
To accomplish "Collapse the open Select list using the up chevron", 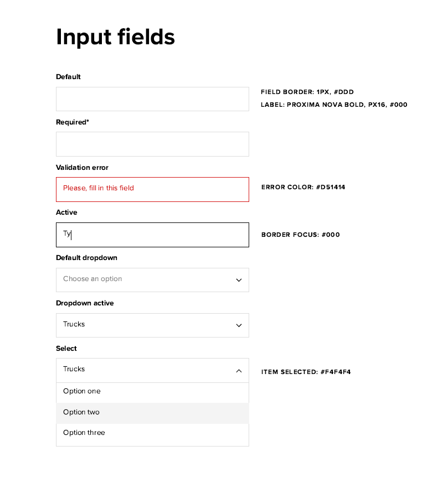I will point(239,371).
